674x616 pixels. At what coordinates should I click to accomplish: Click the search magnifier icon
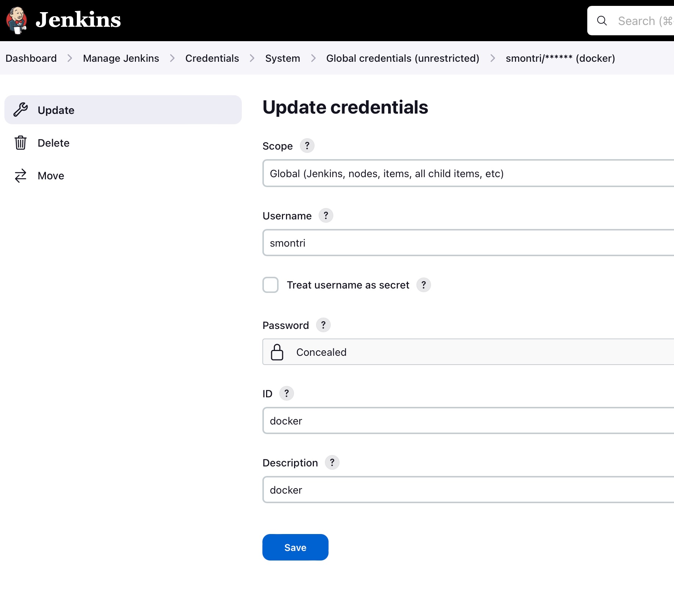(x=602, y=21)
